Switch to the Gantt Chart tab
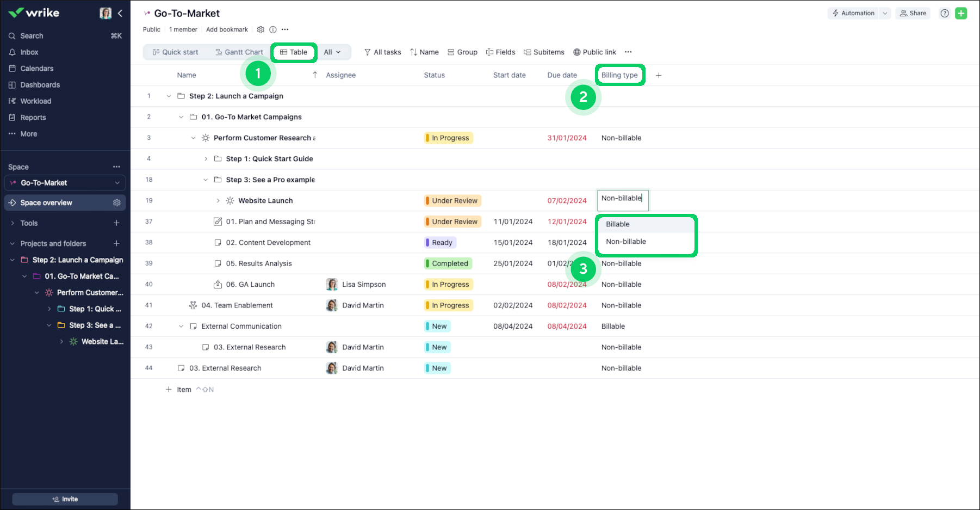Image resolution: width=980 pixels, height=510 pixels. pyautogui.click(x=239, y=52)
